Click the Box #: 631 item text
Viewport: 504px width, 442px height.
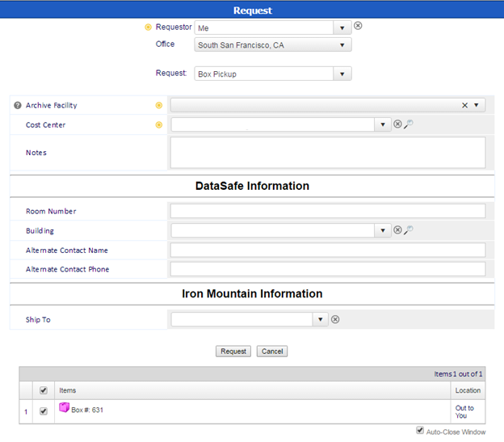(x=87, y=410)
